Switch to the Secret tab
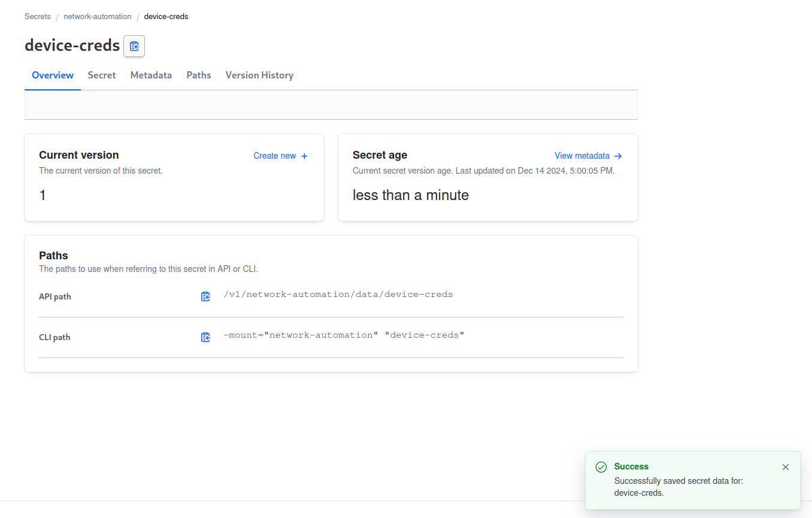Screen dimensions: 812x518 pyautogui.click(x=102, y=75)
